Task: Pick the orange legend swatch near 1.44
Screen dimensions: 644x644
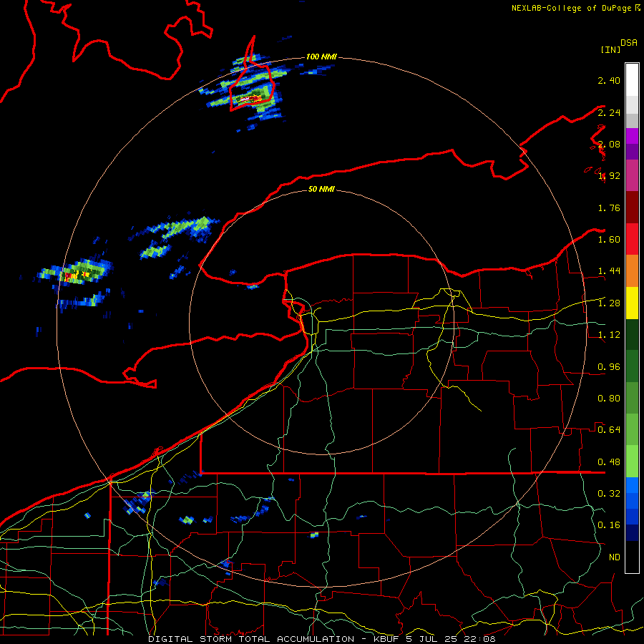Action: click(632, 271)
